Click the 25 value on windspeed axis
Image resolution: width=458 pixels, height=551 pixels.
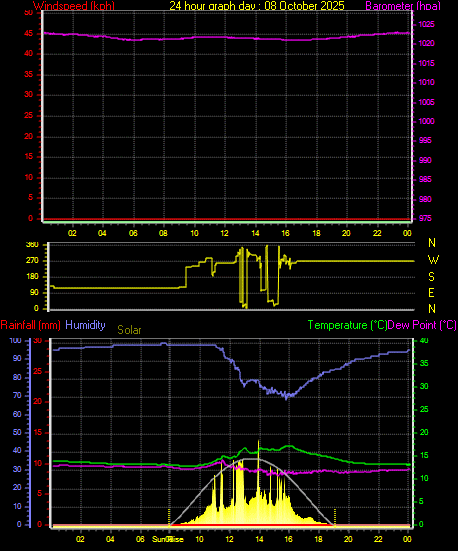(28, 116)
